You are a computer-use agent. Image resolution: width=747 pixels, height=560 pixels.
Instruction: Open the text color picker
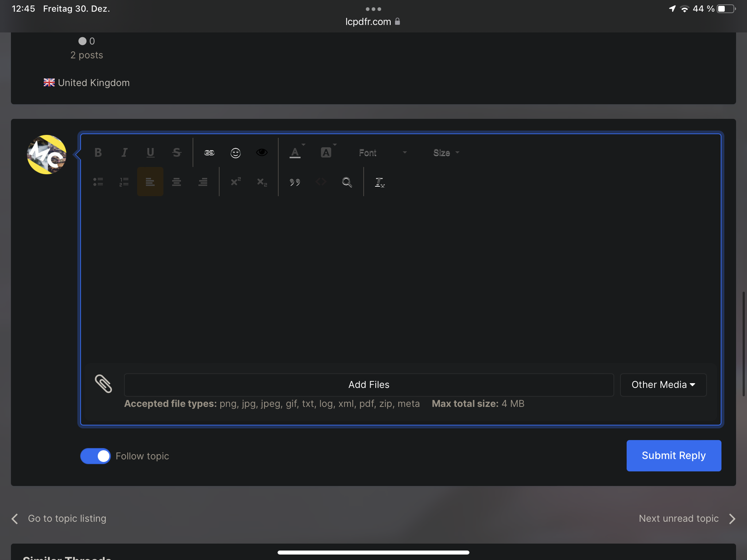click(x=295, y=152)
